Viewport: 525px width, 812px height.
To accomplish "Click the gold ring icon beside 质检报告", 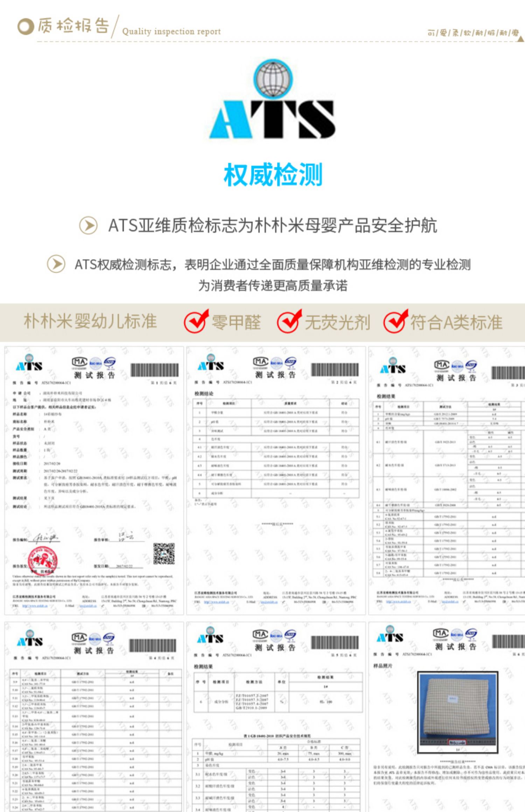I will click(26, 27).
